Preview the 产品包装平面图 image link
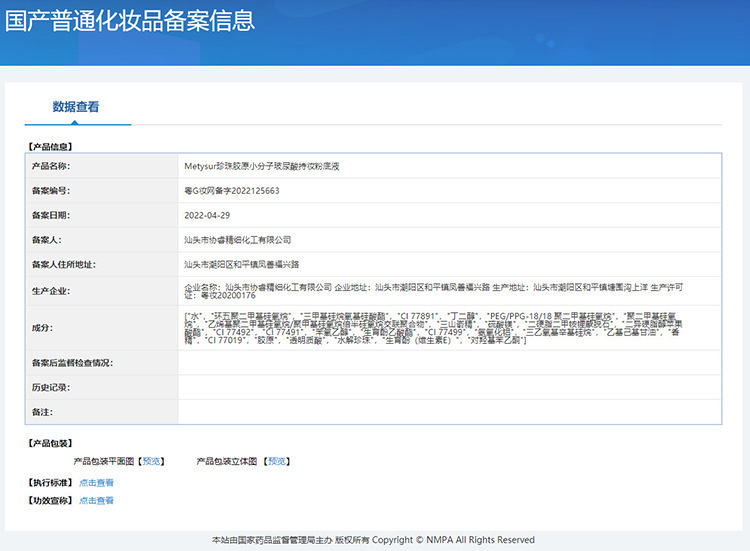Image resolution: width=750 pixels, height=551 pixels. click(151, 461)
